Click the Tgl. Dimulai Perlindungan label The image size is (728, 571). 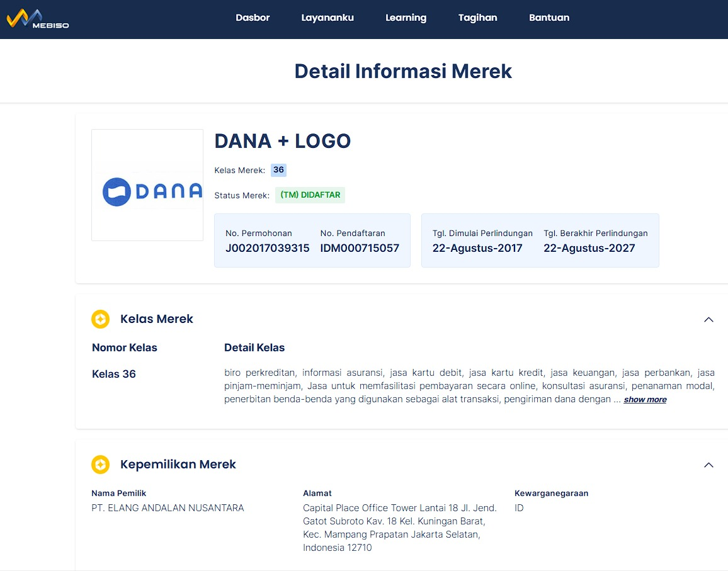click(482, 233)
